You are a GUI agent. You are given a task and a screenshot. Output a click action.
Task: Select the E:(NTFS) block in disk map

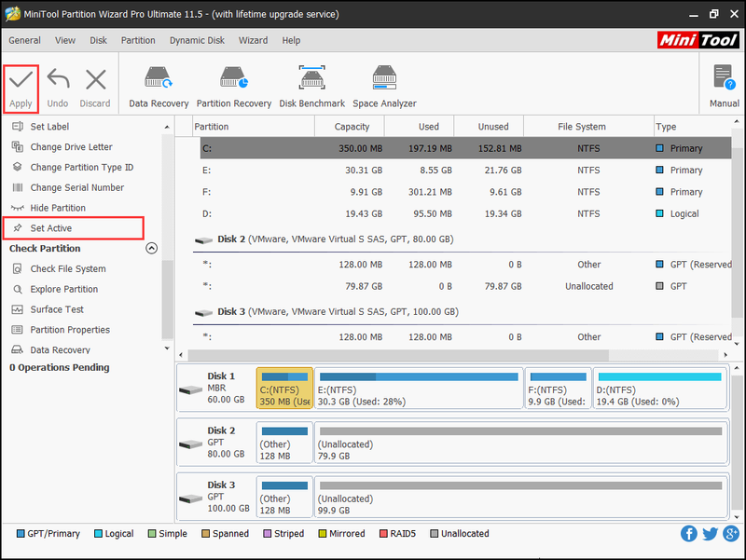click(419, 388)
